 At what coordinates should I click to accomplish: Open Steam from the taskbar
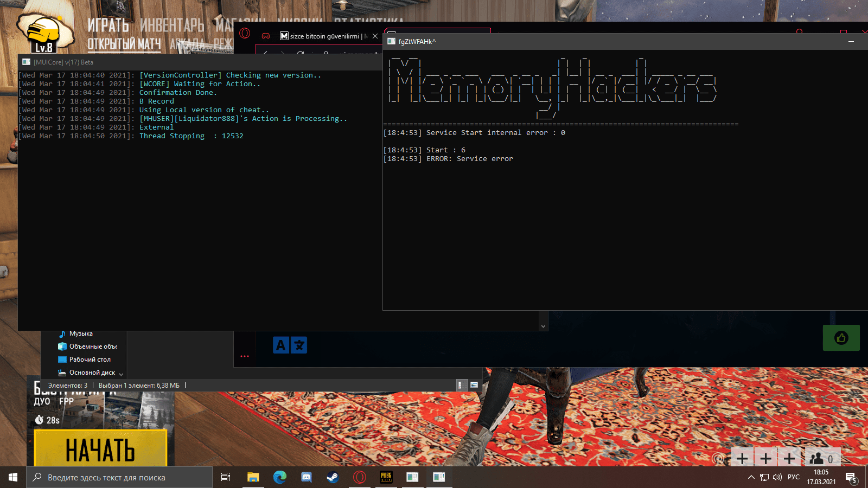click(x=333, y=477)
